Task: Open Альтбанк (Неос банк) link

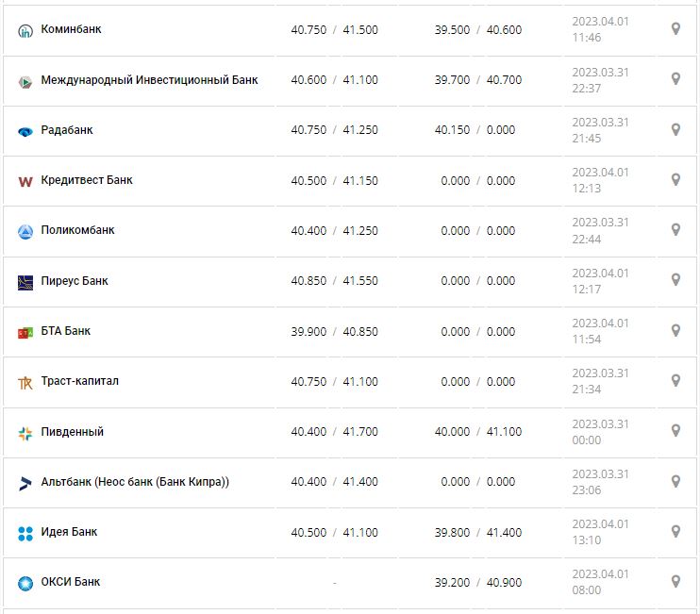Action: point(135,482)
